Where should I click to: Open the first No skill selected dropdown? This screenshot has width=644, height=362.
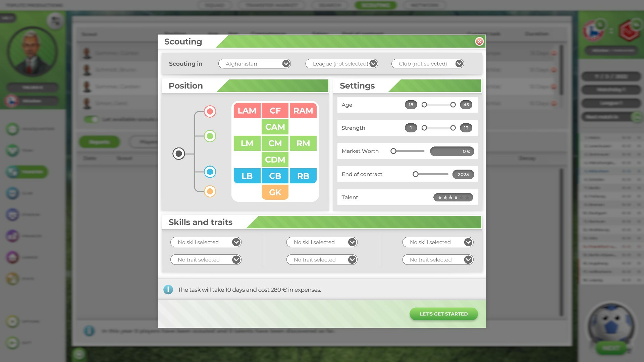click(x=206, y=242)
